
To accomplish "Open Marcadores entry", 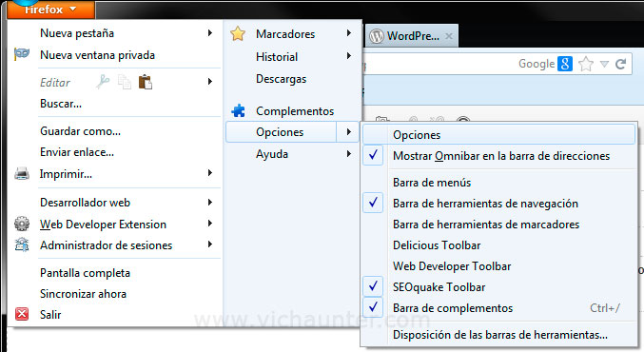I will 285,34.
